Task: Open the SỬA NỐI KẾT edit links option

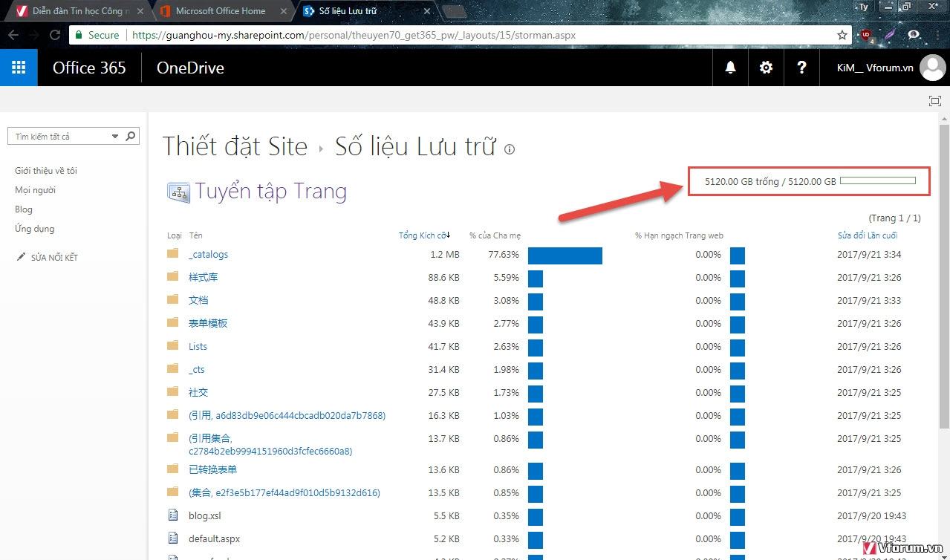Action: 53,258
